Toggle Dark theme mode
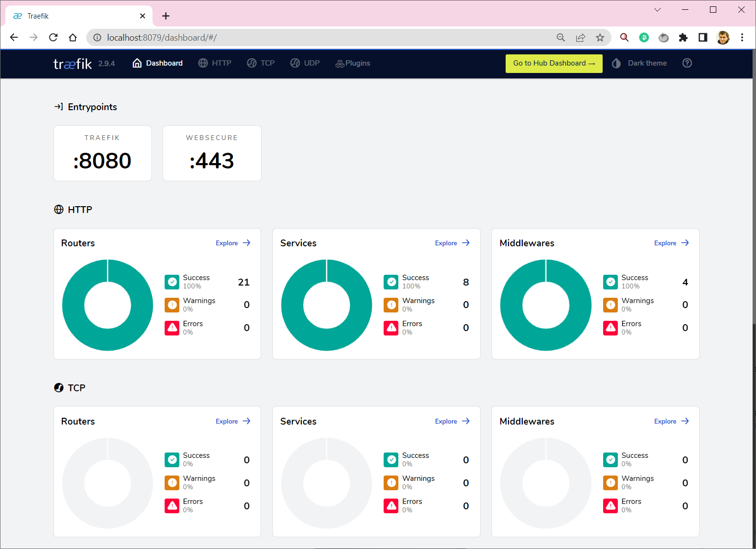This screenshot has width=756, height=549. point(647,63)
